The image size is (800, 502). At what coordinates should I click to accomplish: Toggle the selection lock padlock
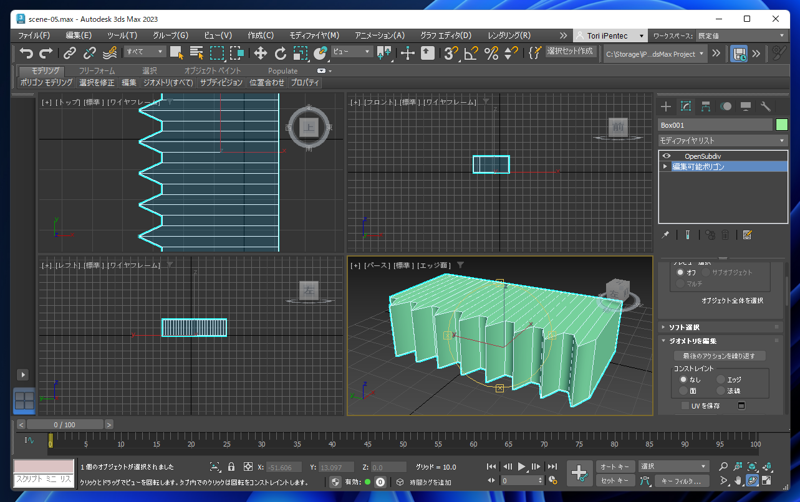231,466
